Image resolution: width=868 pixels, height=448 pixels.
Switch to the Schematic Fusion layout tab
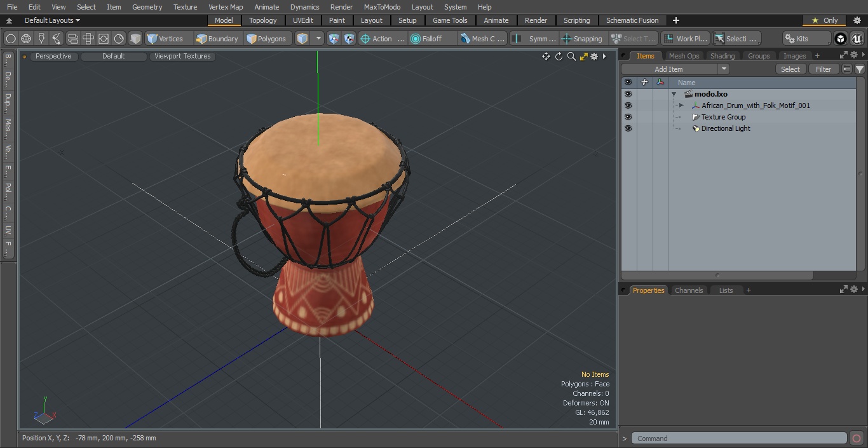pyautogui.click(x=632, y=20)
